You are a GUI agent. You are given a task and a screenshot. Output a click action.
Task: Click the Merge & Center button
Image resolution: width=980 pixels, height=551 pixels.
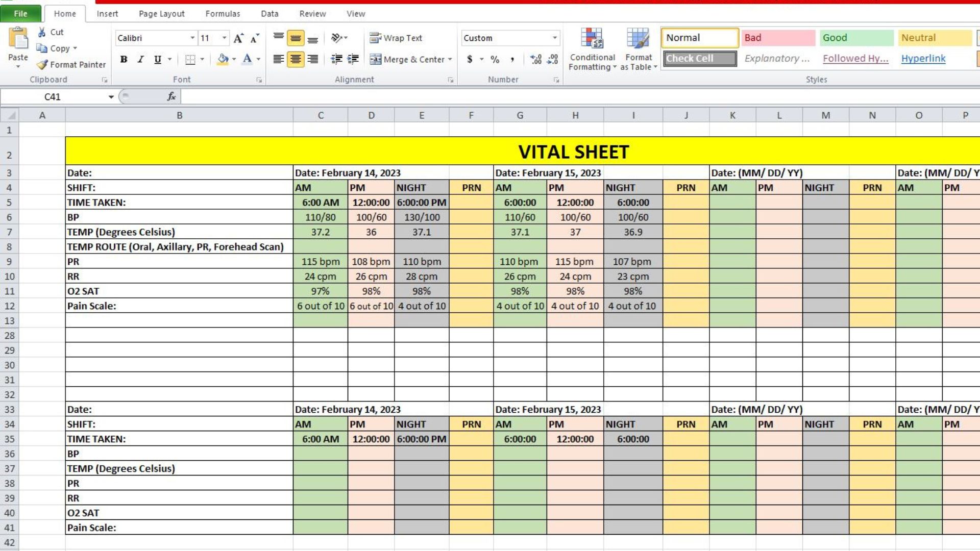click(408, 59)
